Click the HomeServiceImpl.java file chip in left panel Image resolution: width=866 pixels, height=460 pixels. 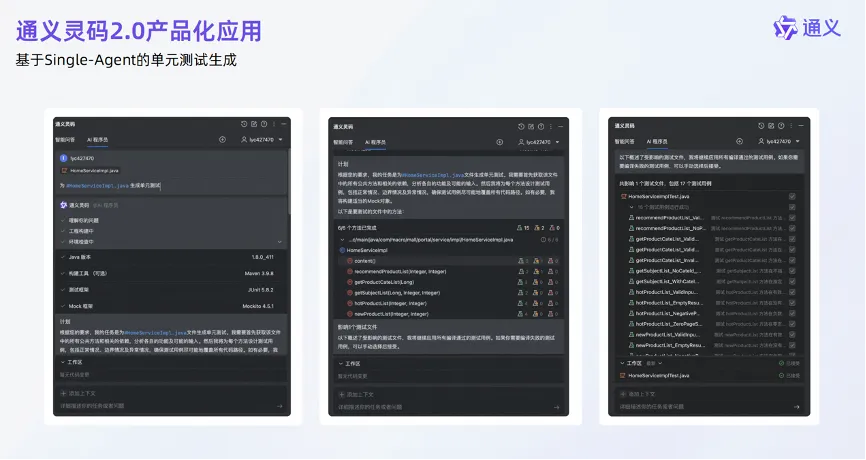90,171
